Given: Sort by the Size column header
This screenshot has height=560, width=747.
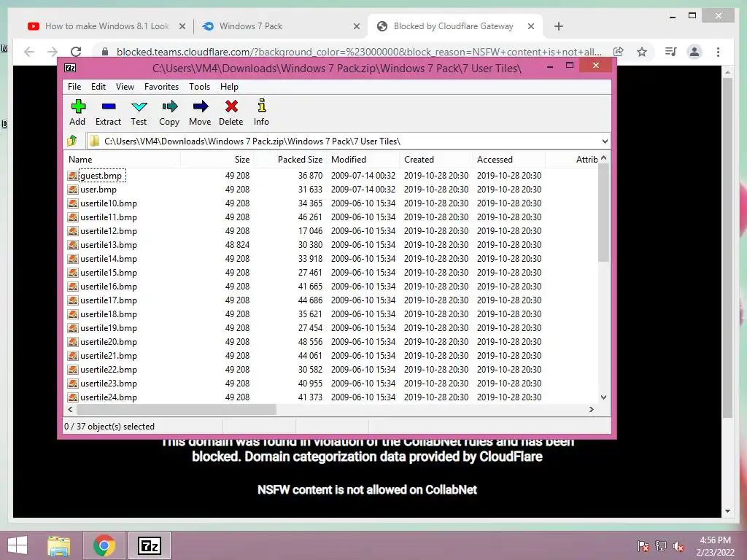Looking at the screenshot, I should tap(217, 160).
